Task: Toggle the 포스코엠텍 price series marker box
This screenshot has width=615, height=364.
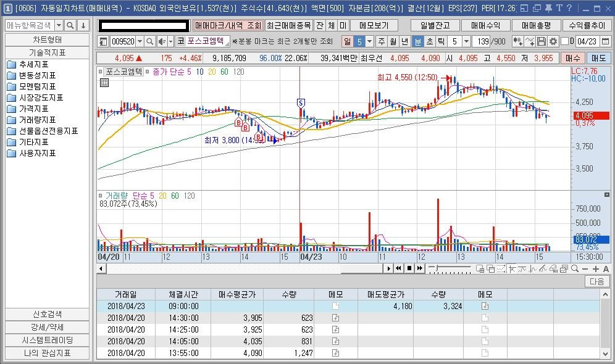Action: (x=101, y=72)
